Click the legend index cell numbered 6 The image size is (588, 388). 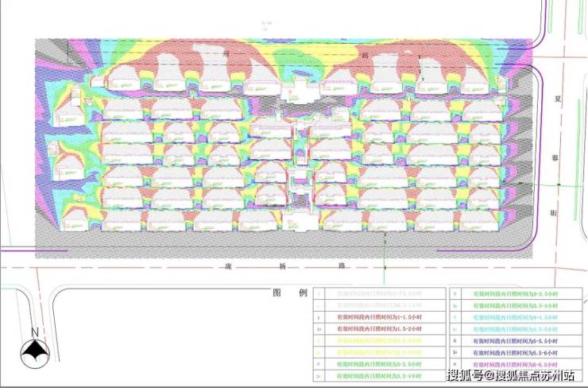[454, 363]
